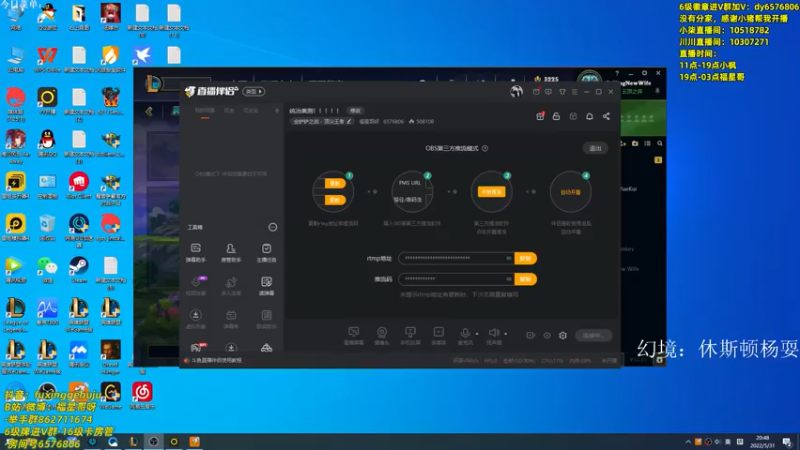Open the user avatar in title bar
The width and height of the screenshot is (800, 450).
pyautogui.click(x=516, y=91)
